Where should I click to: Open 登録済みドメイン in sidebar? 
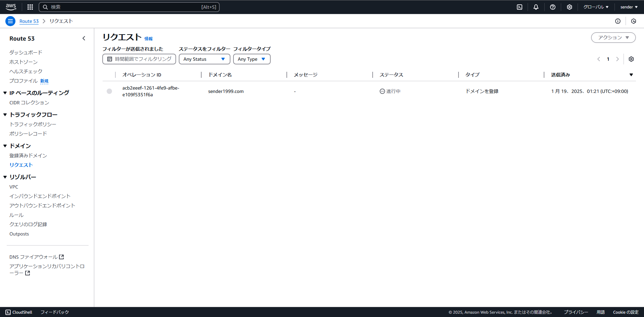(x=28, y=156)
